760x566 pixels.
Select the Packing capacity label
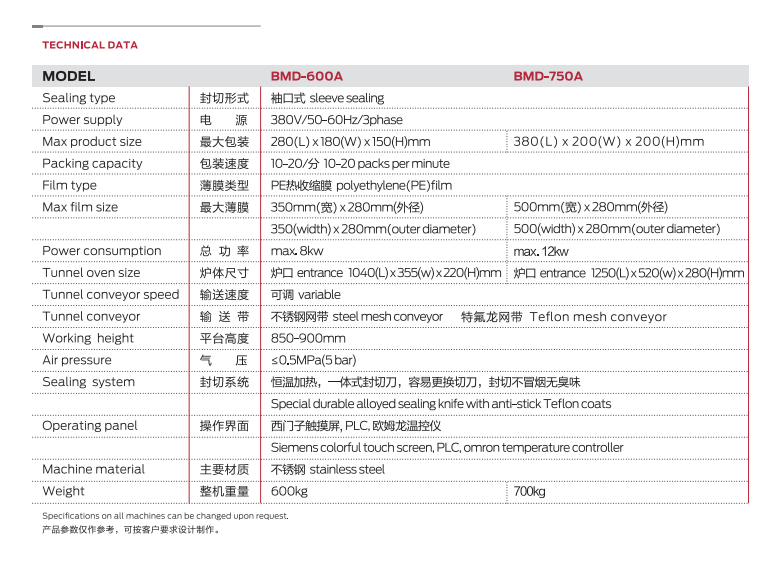click(92, 163)
